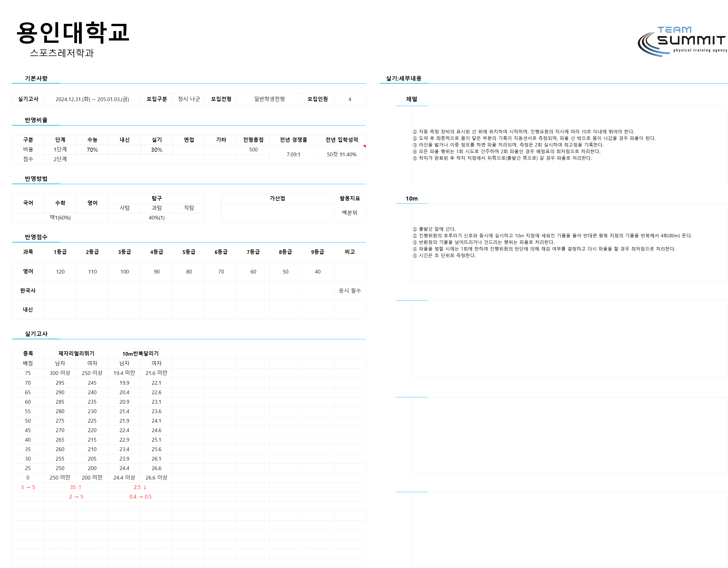Click the 제멀 subsection label
The image size is (728, 568).
[x=412, y=99]
